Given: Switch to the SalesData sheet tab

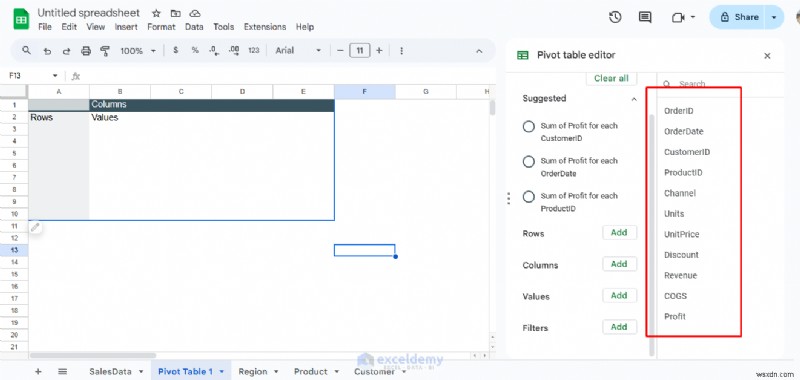Looking at the screenshot, I should pyautogui.click(x=110, y=372).
